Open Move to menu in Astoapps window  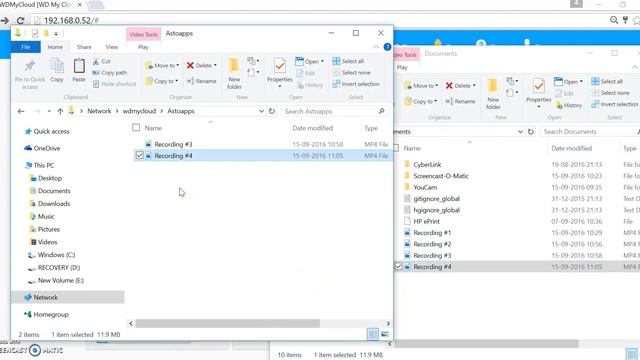[x=162, y=65]
